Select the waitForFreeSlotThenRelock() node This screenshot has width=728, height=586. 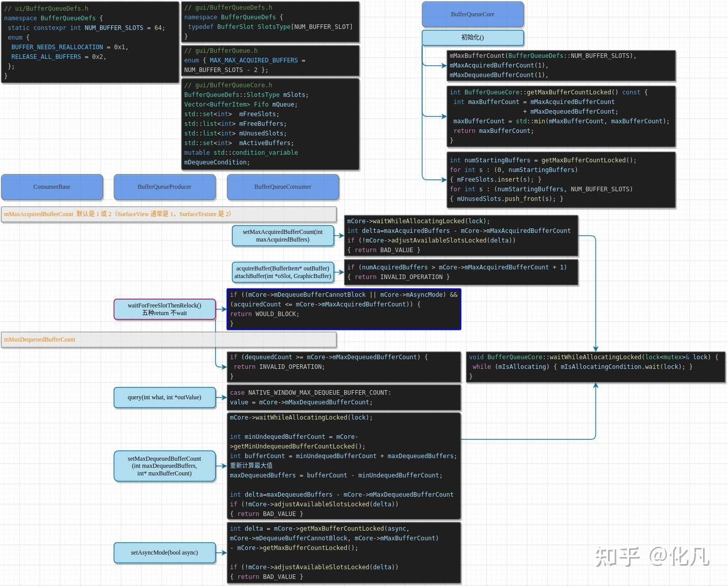164,309
